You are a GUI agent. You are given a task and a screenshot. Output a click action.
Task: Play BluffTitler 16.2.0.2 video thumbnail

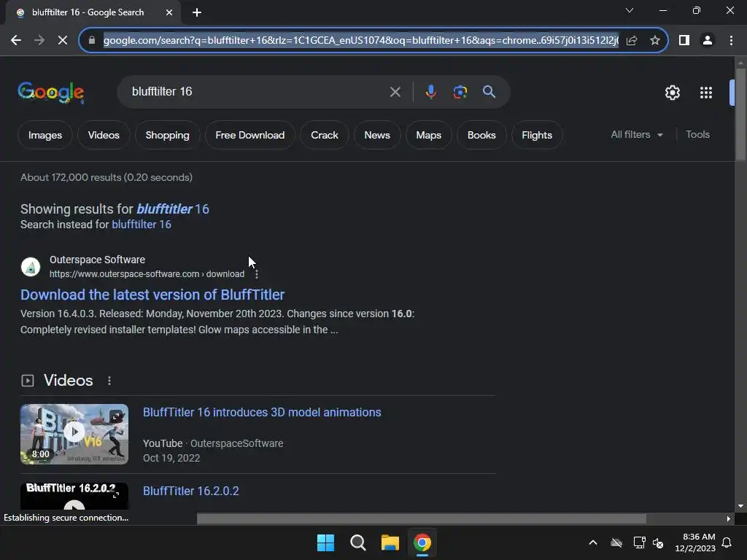[x=74, y=496]
